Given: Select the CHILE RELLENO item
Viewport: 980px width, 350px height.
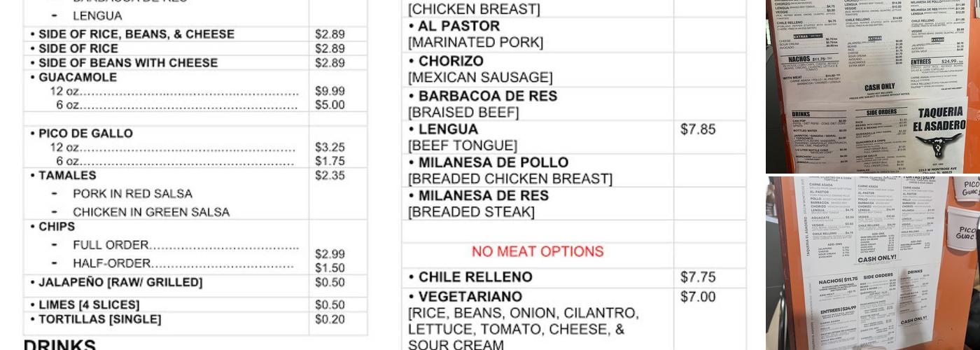Looking at the screenshot, I should (x=475, y=277).
